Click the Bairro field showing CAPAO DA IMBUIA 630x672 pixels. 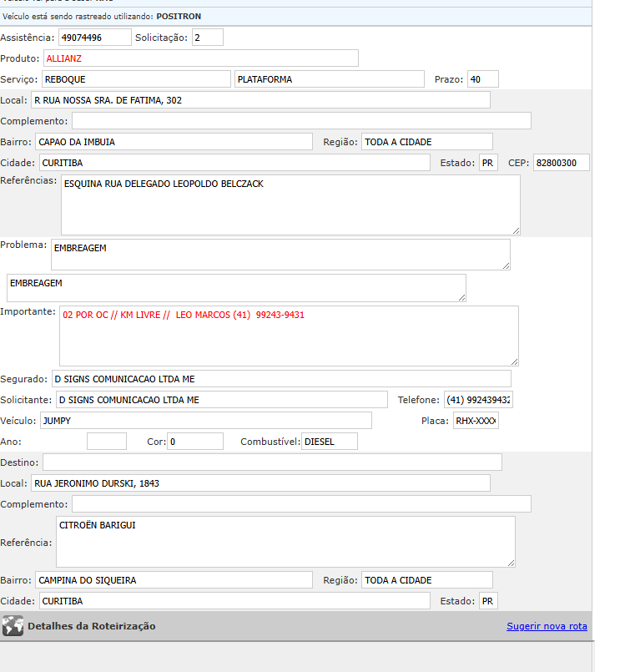coord(174,142)
